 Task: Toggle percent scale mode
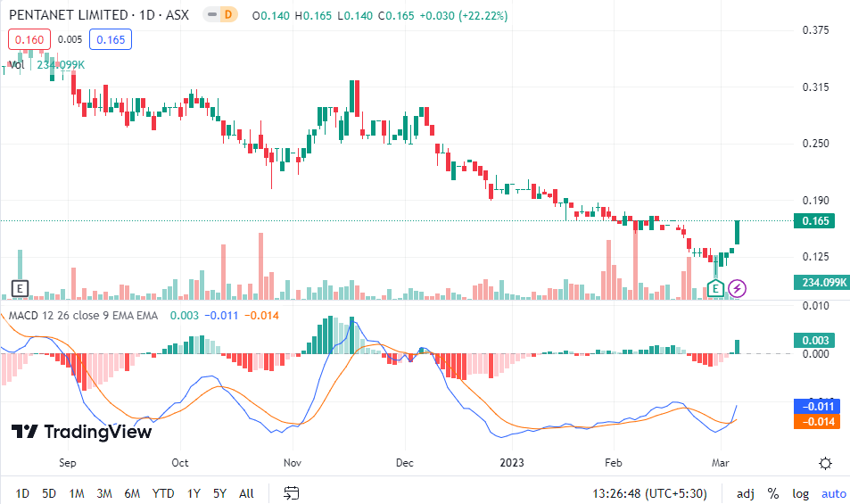772,493
